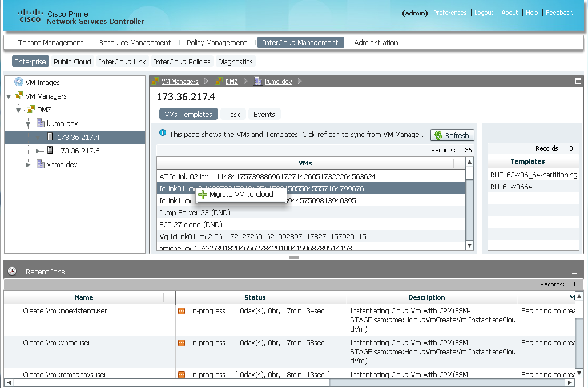Click the kumo-dev building icon in tree
The height and width of the screenshot is (388, 588).
(41, 123)
